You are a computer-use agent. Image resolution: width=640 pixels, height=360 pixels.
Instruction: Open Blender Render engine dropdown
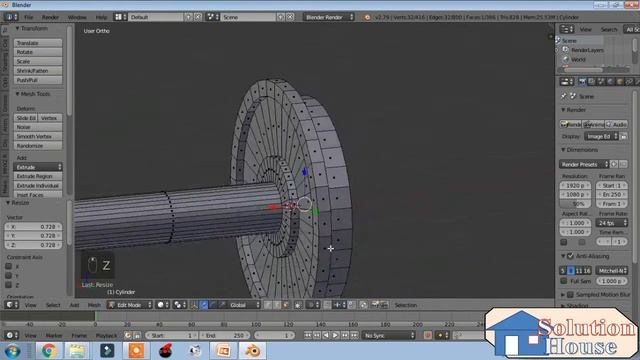coord(329,17)
